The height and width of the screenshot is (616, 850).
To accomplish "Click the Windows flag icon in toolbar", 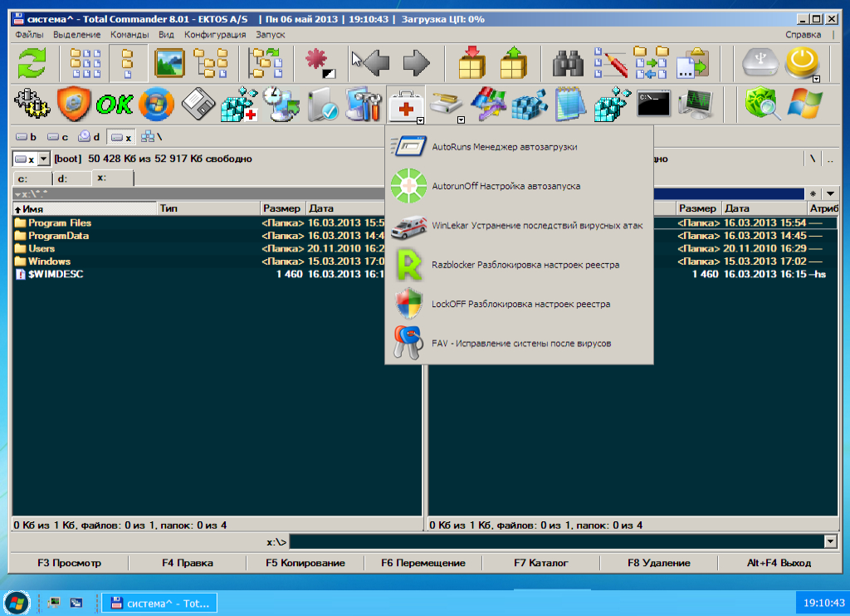I will click(x=804, y=104).
